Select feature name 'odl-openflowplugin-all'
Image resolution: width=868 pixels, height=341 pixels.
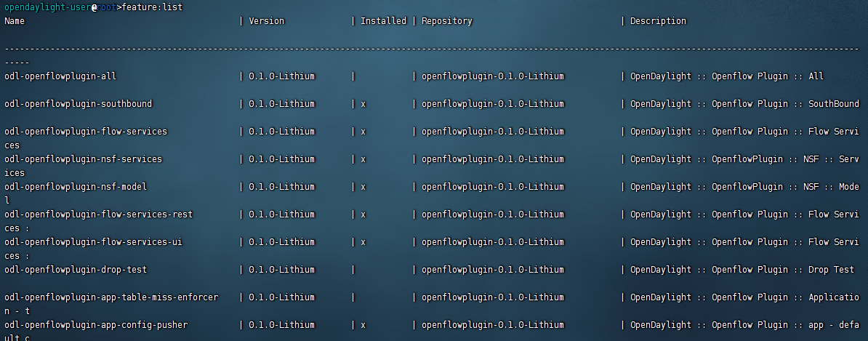coord(60,76)
